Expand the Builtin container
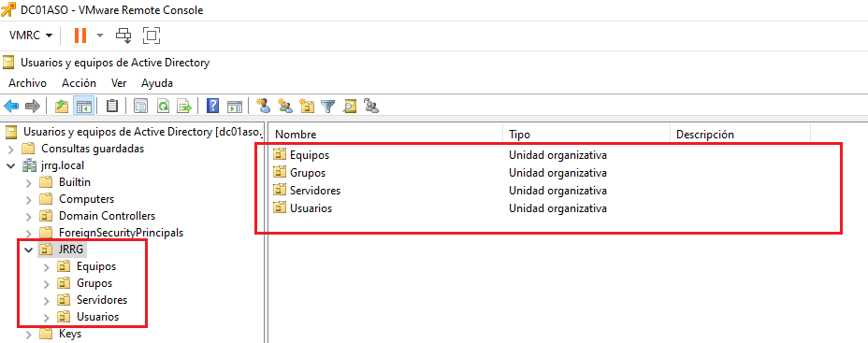 (x=29, y=182)
